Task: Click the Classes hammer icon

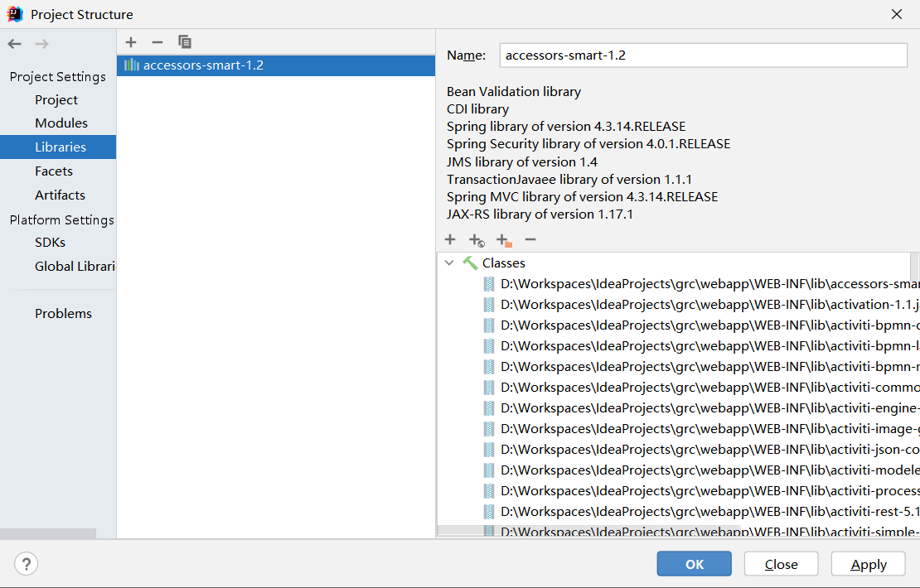Action: point(470,263)
